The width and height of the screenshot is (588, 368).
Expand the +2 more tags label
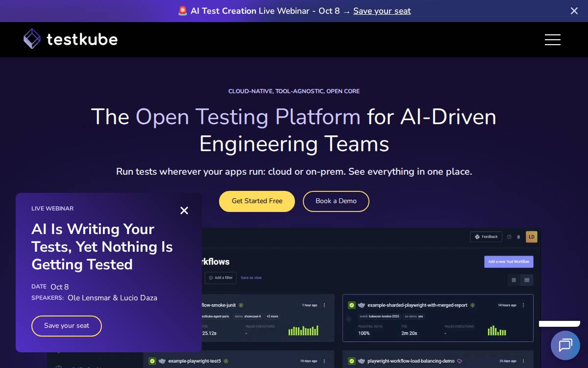[272, 316]
